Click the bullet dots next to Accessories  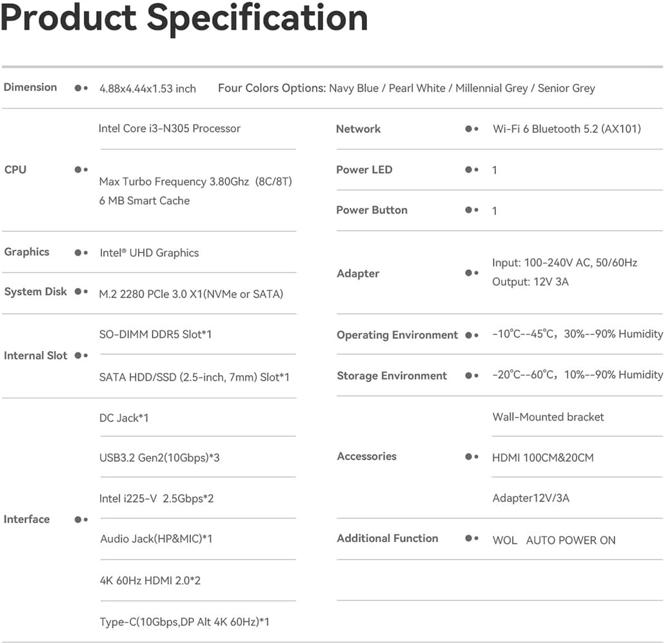(x=472, y=457)
